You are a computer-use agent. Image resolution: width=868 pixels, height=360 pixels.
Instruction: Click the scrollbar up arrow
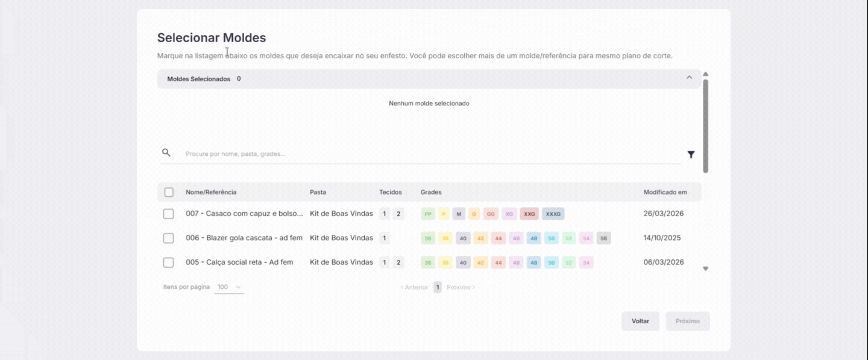pos(705,74)
